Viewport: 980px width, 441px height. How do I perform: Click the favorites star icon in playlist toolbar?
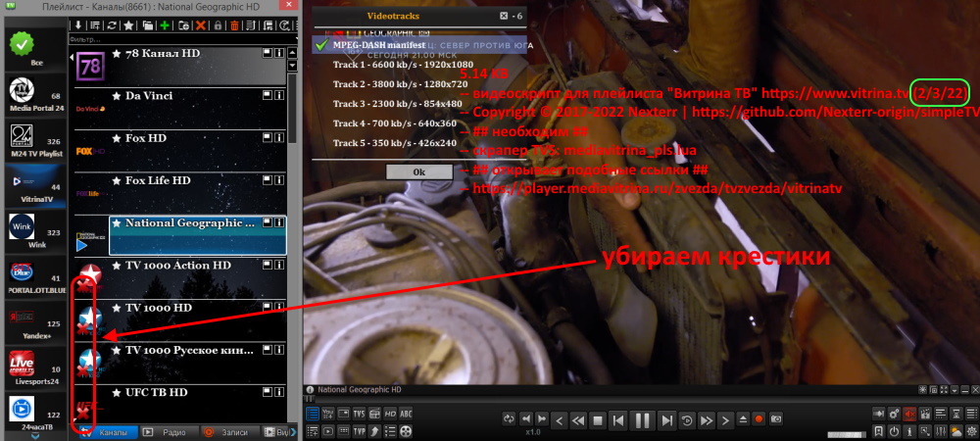pos(128,24)
